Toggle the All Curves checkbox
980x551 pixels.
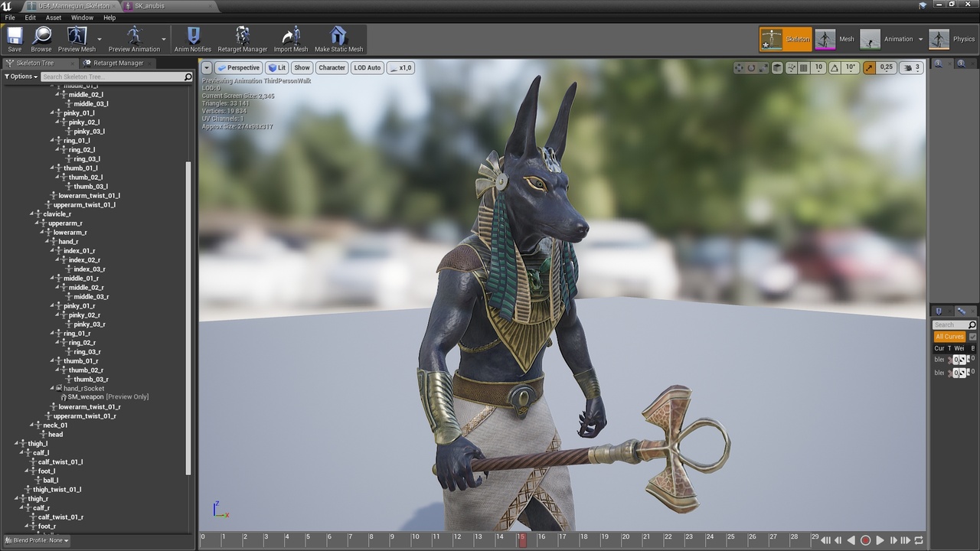tap(972, 337)
